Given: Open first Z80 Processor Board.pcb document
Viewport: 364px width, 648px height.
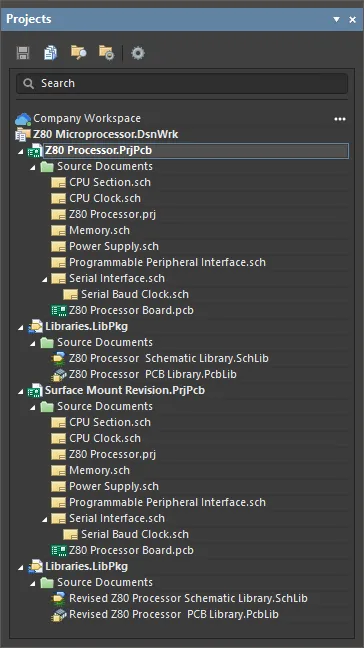Looking at the screenshot, I should coord(131,310).
